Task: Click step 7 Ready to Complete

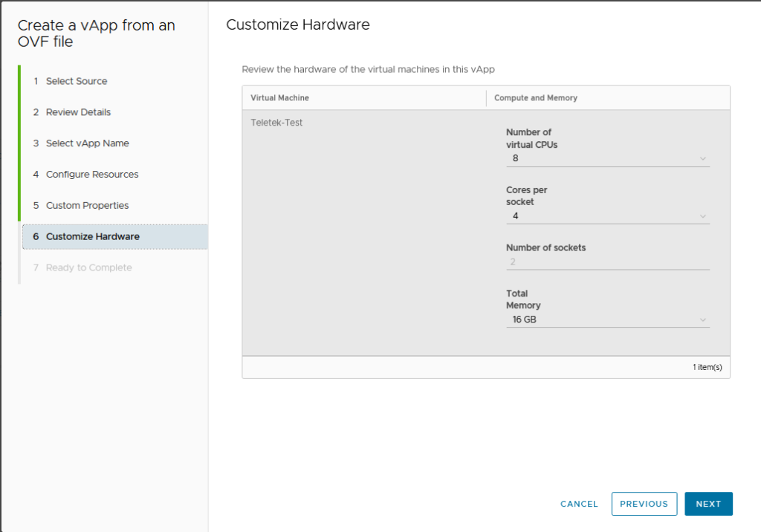Action: [x=82, y=267]
